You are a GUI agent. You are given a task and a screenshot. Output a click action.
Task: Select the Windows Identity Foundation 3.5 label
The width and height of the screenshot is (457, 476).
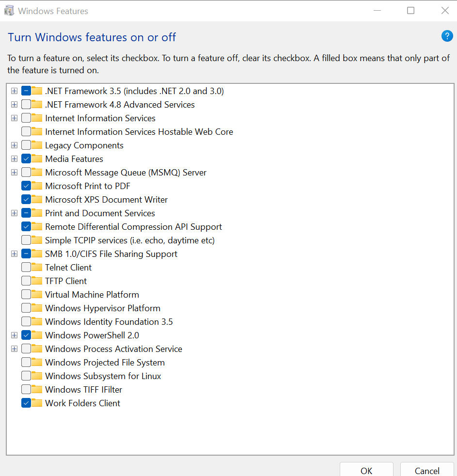point(109,322)
